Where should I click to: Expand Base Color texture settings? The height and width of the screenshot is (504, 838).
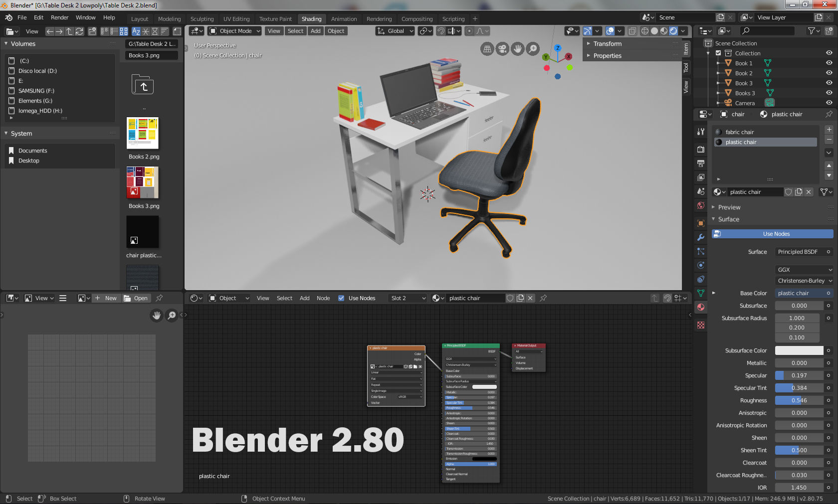714,293
